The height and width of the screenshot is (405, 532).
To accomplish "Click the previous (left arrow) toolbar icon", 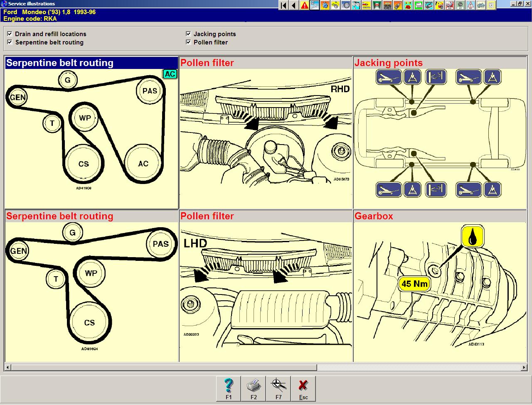I will 294,5.
